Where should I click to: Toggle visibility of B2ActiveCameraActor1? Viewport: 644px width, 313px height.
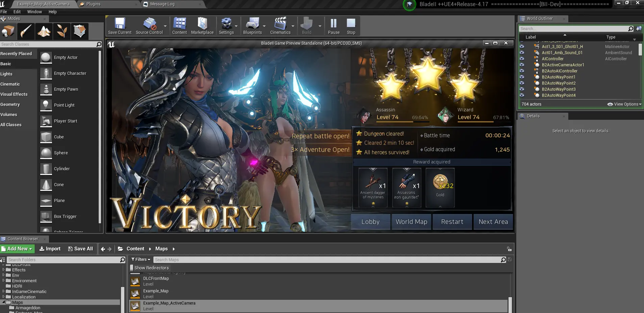(x=522, y=65)
